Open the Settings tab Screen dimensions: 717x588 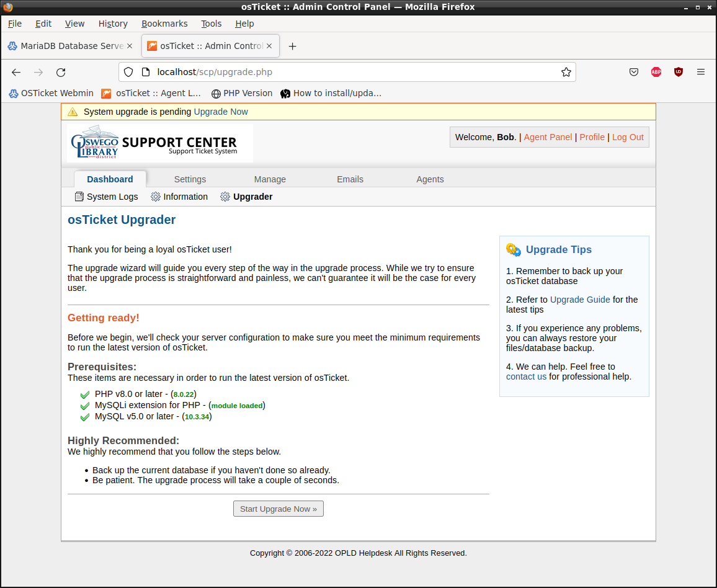pyautogui.click(x=190, y=179)
